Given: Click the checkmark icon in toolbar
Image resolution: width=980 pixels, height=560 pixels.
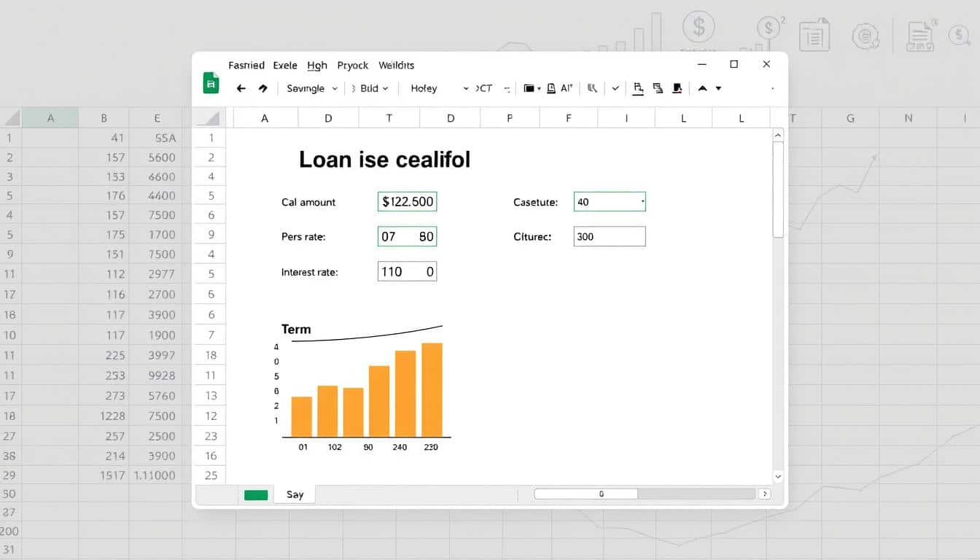Looking at the screenshot, I should point(615,88).
